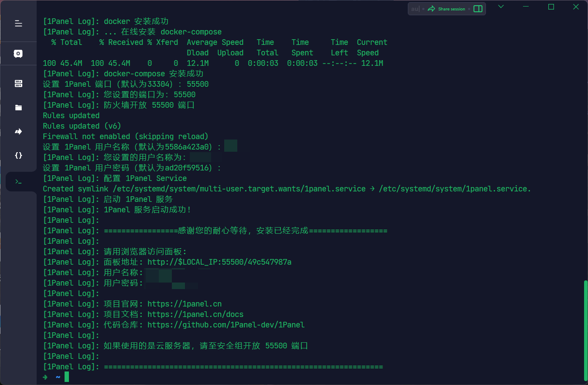
Task: Open the Hosts server icon in the sidebar
Action: click(x=18, y=83)
